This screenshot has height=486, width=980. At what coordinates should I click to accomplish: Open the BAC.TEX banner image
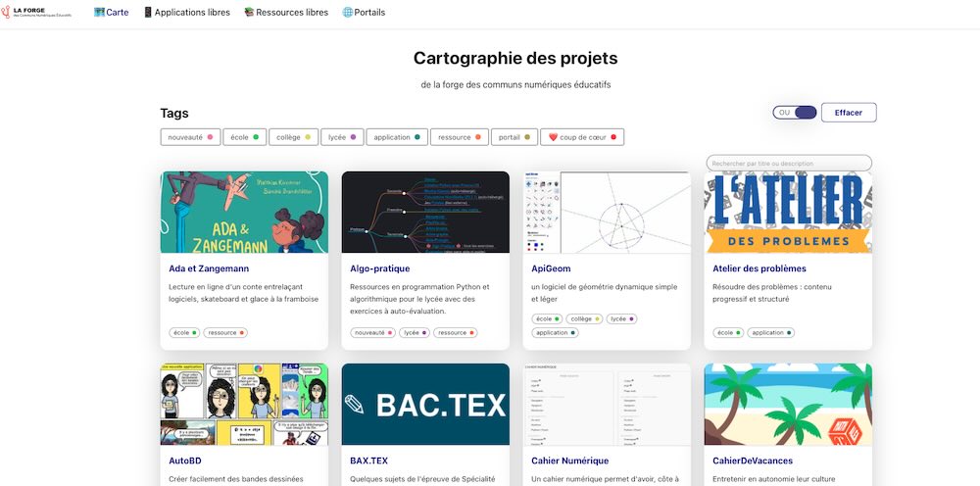(x=425, y=404)
